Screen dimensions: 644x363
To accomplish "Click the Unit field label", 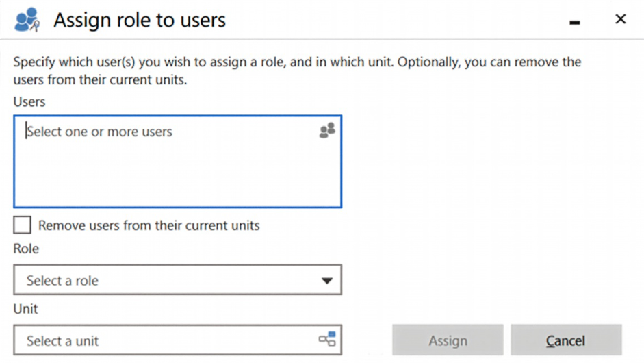I will click(25, 309).
